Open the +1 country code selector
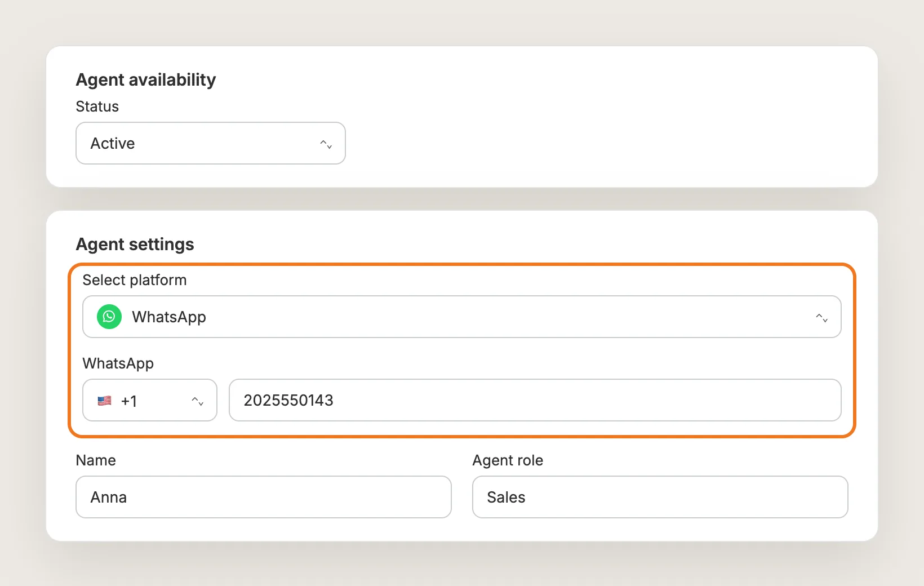924x586 pixels. (x=150, y=400)
